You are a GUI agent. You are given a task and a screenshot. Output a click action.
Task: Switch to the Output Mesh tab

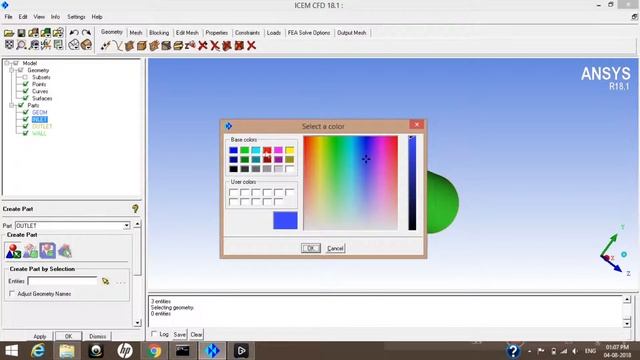(x=351, y=33)
